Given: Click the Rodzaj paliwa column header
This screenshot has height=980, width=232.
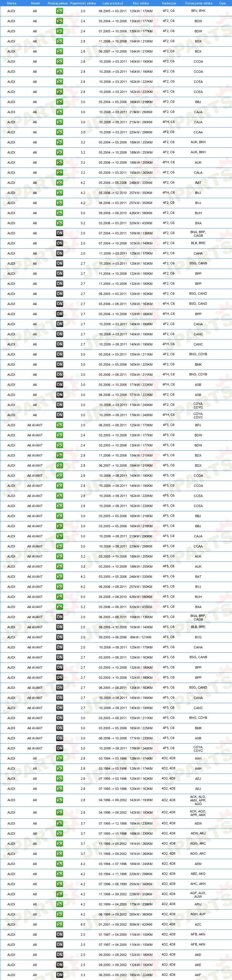Looking at the screenshot, I should click(x=58, y=3).
